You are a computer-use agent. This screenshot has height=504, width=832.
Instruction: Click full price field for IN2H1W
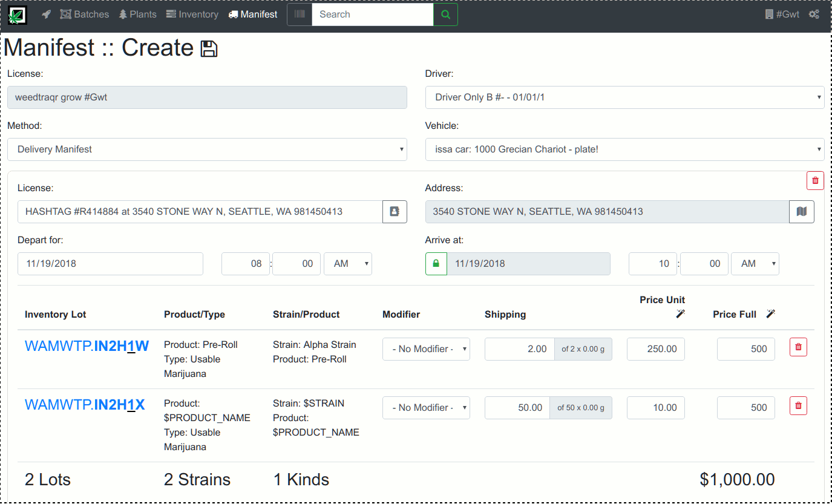(x=746, y=349)
